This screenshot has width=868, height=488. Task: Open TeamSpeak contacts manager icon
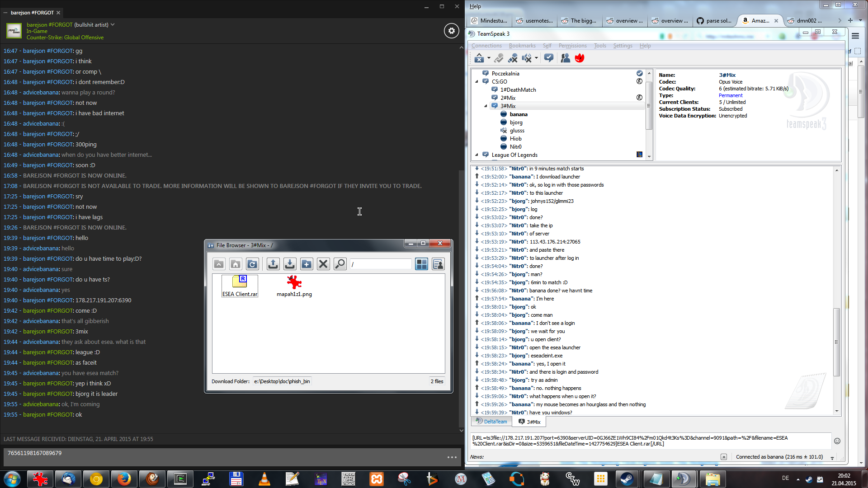[x=565, y=58]
